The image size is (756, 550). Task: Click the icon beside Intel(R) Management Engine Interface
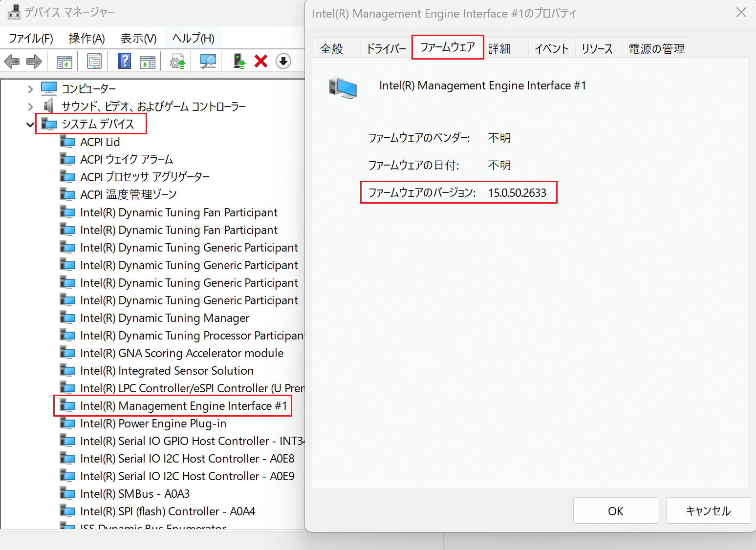[67, 405]
